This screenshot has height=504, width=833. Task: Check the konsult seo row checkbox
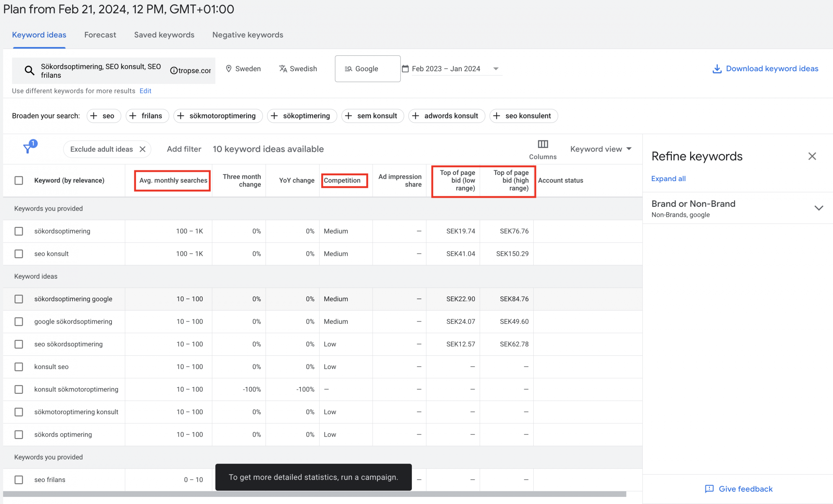19,367
